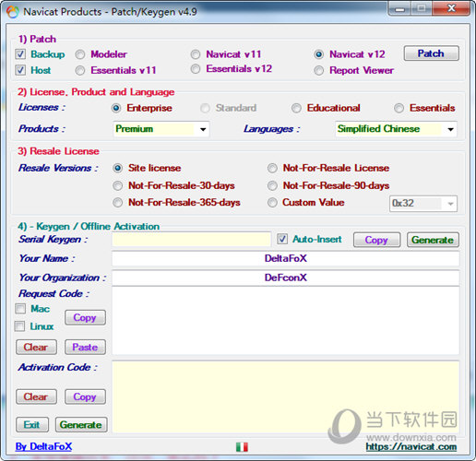The width and height of the screenshot is (476, 461).
Task: Toggle the Backup checkbox
Action: [x=20, y=54]
